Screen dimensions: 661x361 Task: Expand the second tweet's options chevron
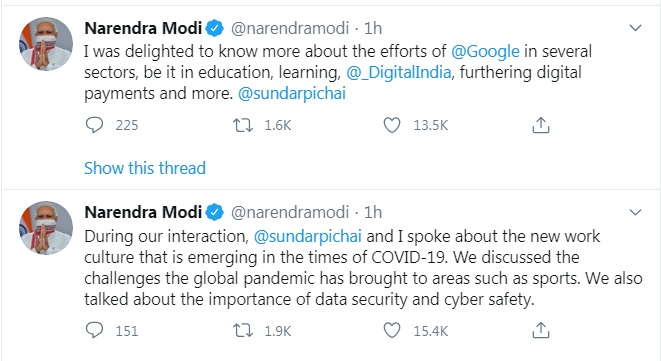[635, 212]
